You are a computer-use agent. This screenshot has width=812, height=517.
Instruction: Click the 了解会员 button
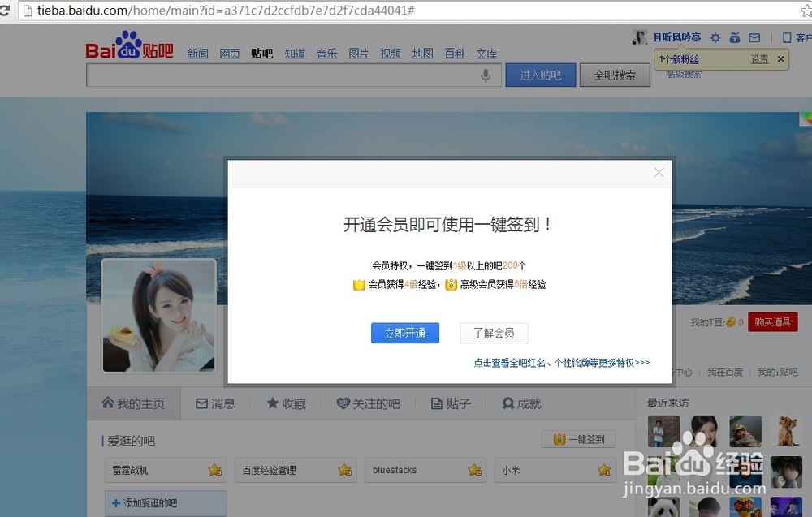pyautogui.click(x=494, y=333)
